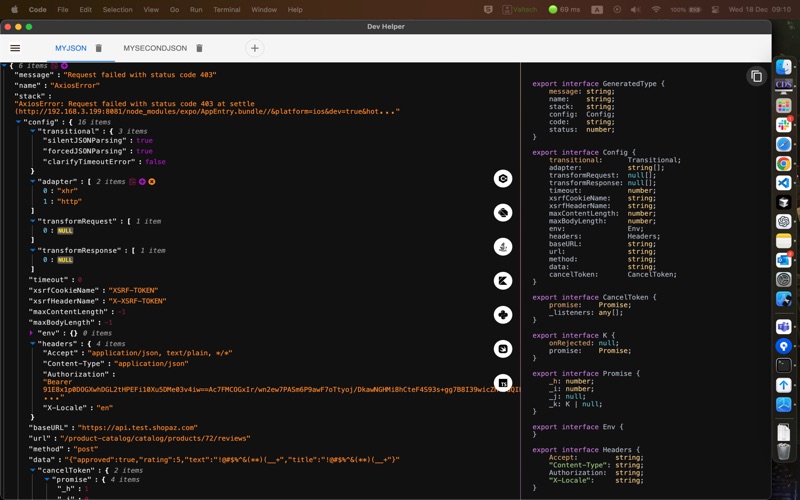This screenshot has height=500, width=800.
Task: Open Slack from the Dock
Action: pos(784,125)
